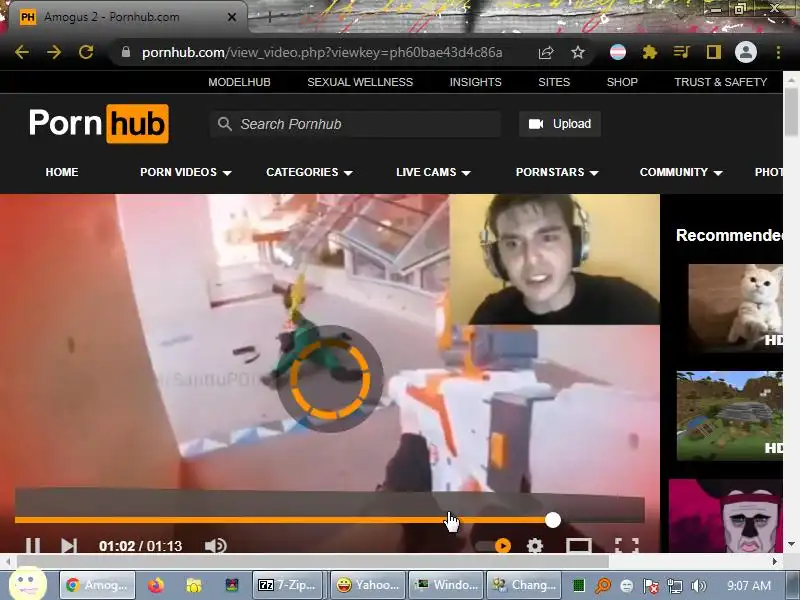Click the page scrollbar down arrow

click(x=791, y=544)
